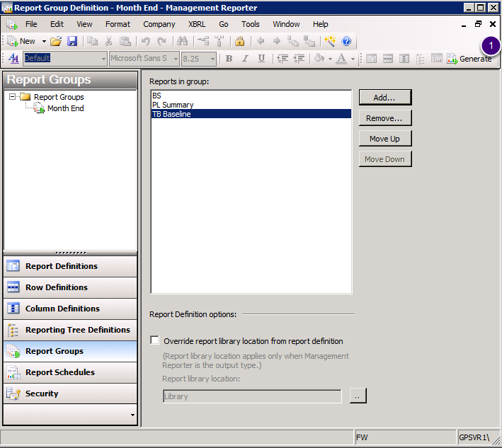Click the Generate button in toolbar
The image size is (502, 448).
tap(469, 59)
